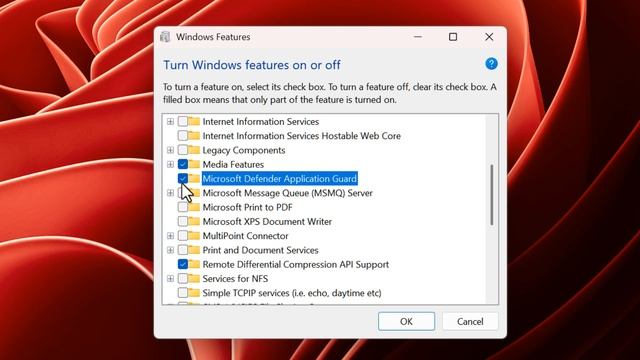This screenshot has height=360, width=640.
Task: Select the Microsoft Print to PDF label
Action: point(247,207)
